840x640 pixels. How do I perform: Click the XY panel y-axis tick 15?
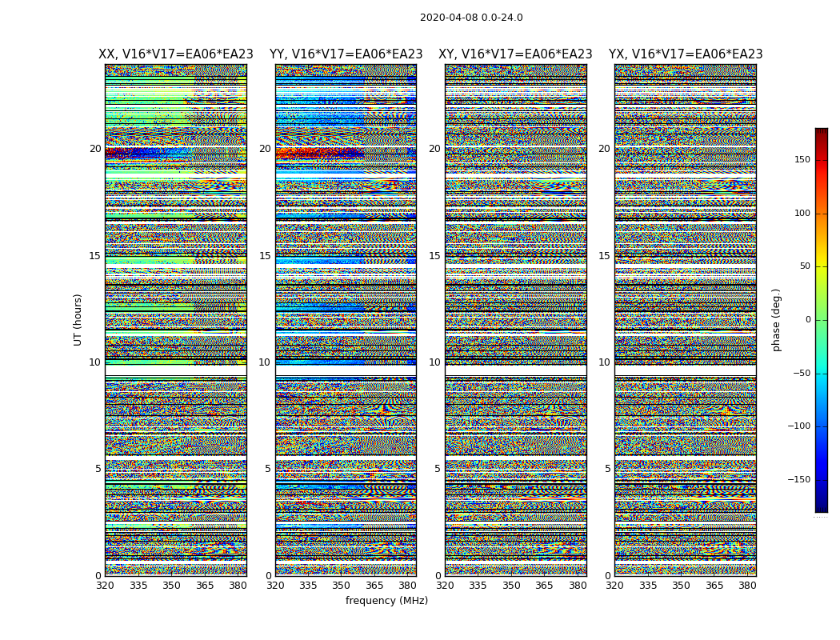pyautogui.click(x=435, y=255)
